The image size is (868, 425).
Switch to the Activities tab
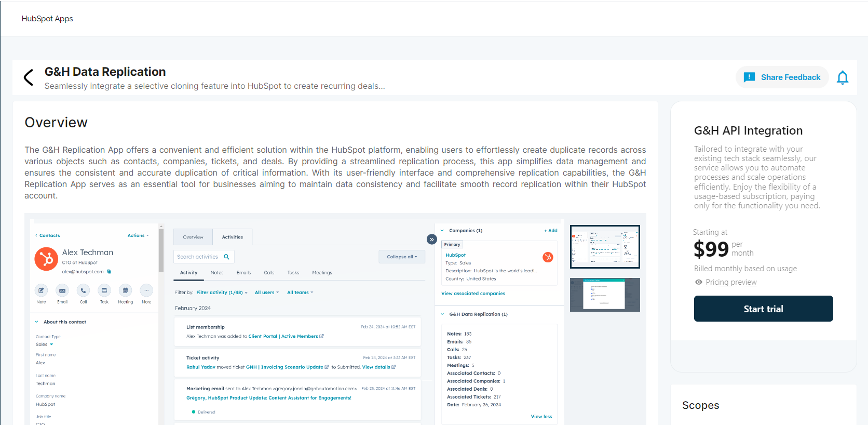coord(232,237)
